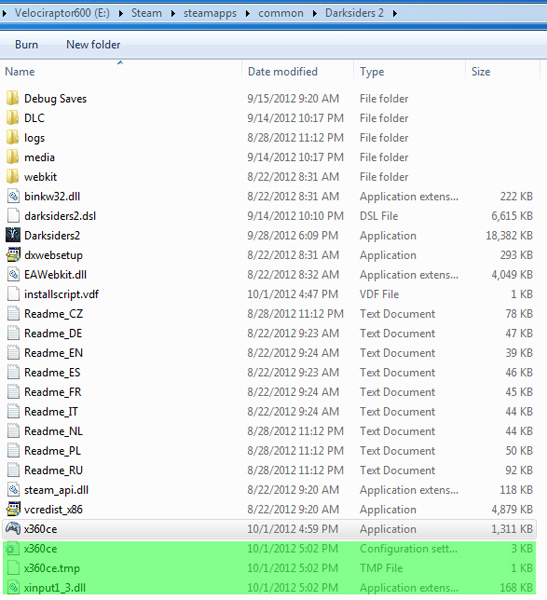The width and height of the screenshot is (547, 600).
Task: Click the Readme_CZ document icon
Action: tap(13, 313)
